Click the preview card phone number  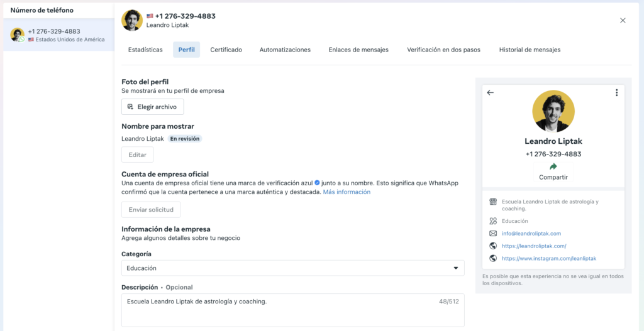[553, 155]
